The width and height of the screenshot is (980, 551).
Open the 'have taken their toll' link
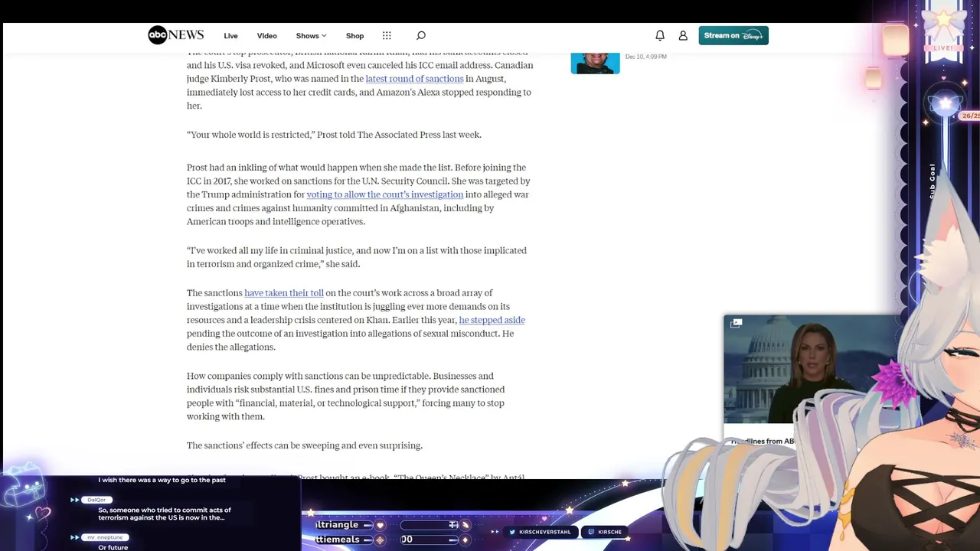284,293
